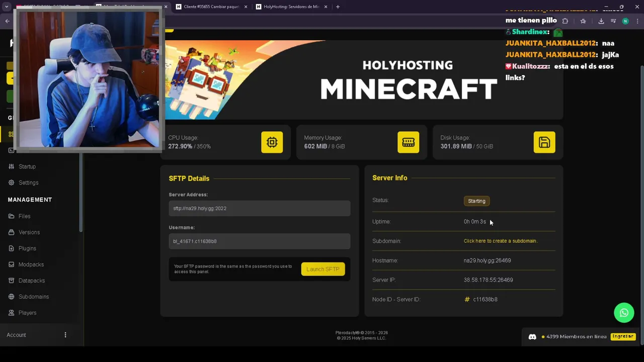Image resolution: width=644 pixels, height=362 pixels.
Task: Click the HolyHosting Minecraft banner image
Action: (362, 79)
